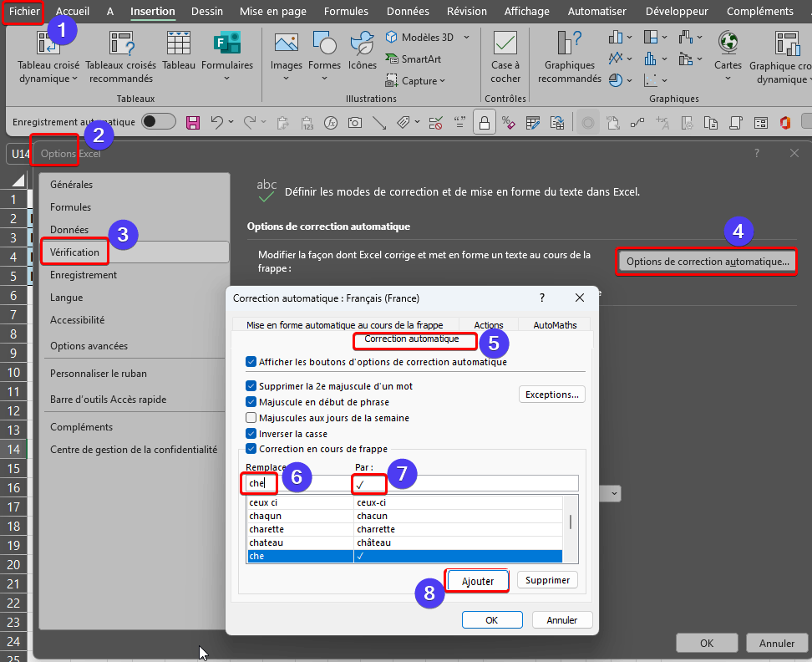Click Tableaux croisés recommandés icon
This screenshot has width=812, height=662.
[120, 43]
